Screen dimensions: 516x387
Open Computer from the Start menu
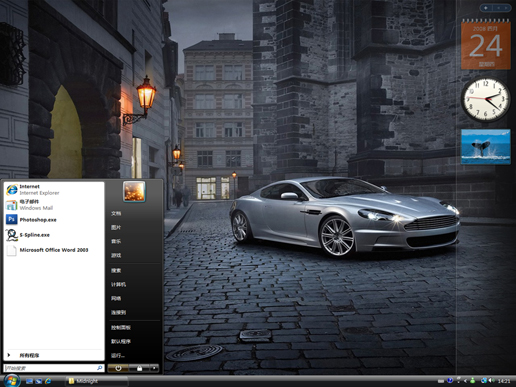(x=118, y=284)
